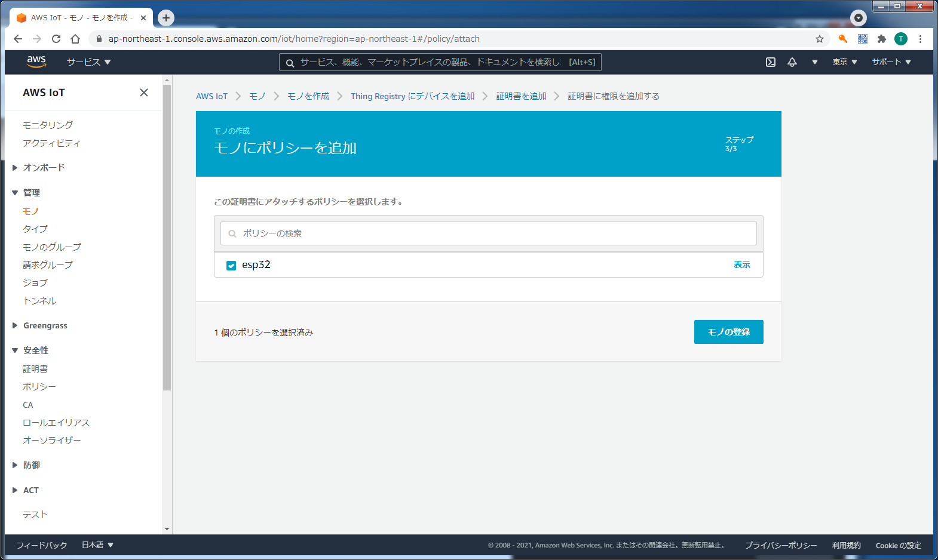This screenshot has height=560, width=938.
Task: Open ポリシー under 安全性
Action: tap(39, 387)
